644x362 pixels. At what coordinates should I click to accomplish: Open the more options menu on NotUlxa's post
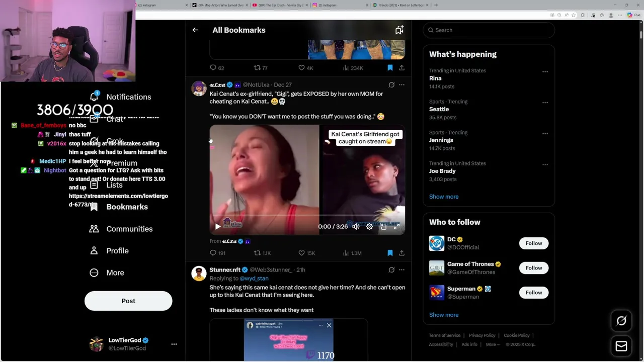(x=401, y=85)
